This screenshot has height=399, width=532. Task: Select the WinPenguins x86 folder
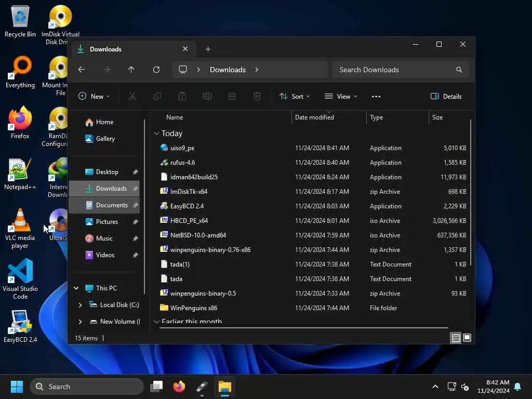click(312, 308)
